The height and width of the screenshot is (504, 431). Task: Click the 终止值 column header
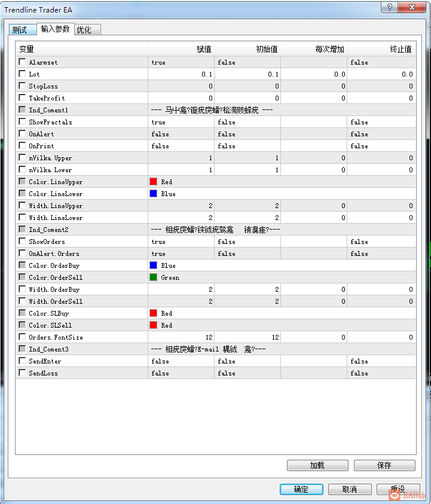[381, 49]
